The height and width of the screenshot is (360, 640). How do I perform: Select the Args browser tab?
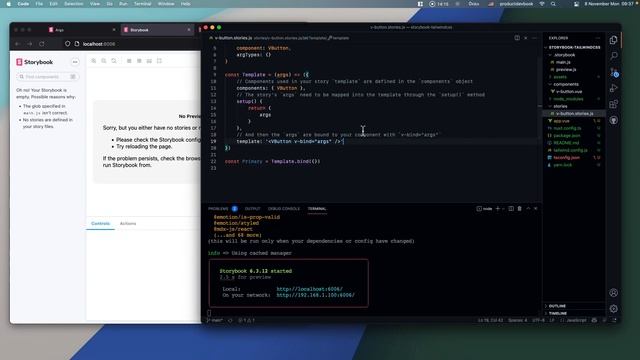pos(82,30)
